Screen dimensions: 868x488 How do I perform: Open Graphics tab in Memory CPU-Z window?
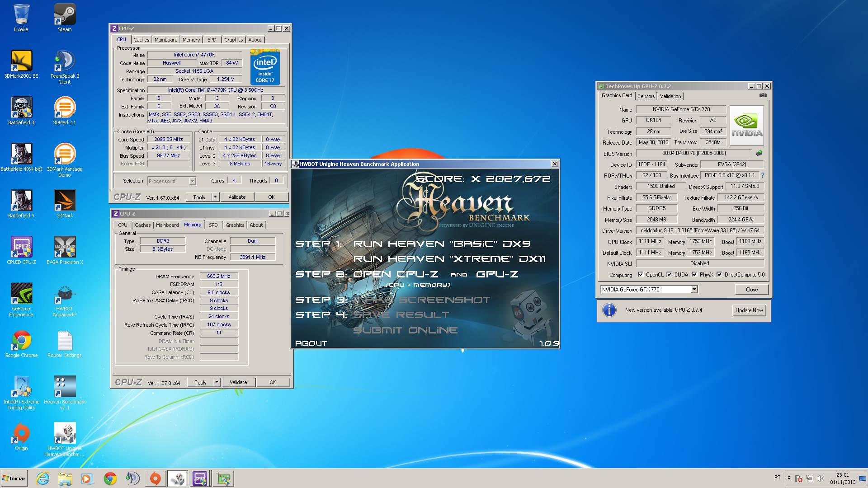235,225
